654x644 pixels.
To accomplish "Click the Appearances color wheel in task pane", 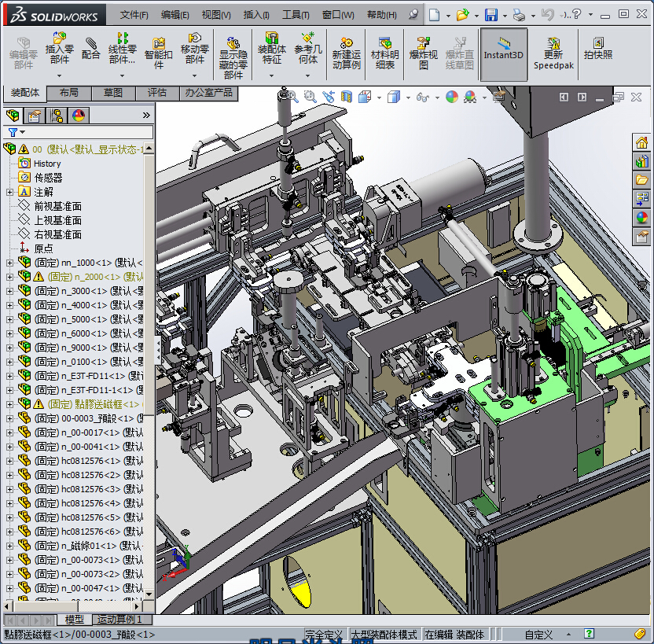I will click(x=642, y=218).
